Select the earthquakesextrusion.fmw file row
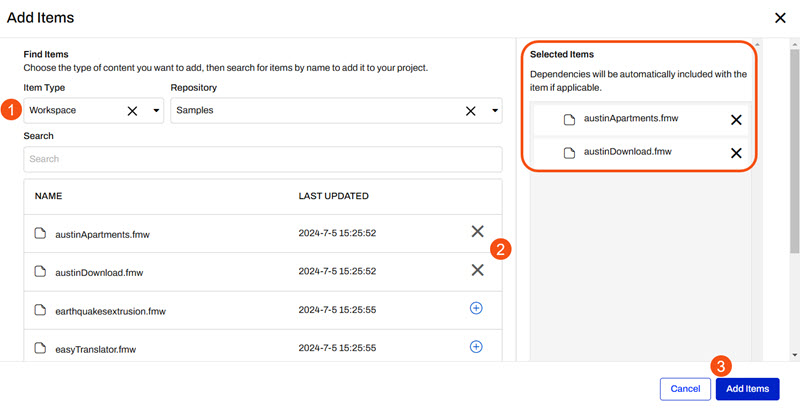The image size is (800, 409). (x=110, y=310)
